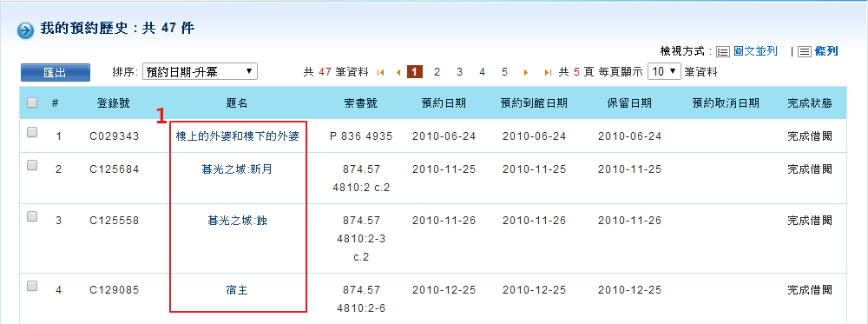This screenshot has height=324, width=868.
Task: Click accession number C125684
Action: (114, 169)
